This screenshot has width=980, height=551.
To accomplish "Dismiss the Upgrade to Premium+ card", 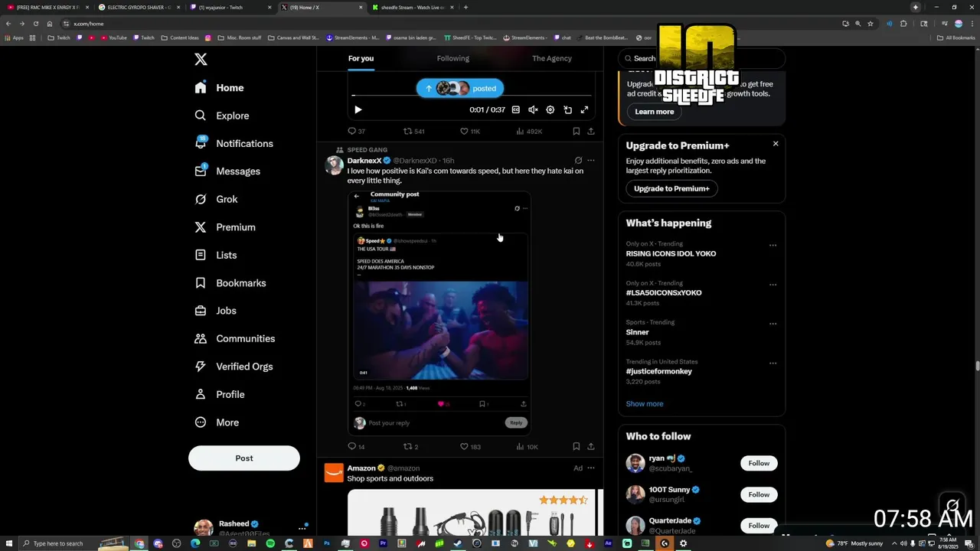I will (x=776, y=144).
